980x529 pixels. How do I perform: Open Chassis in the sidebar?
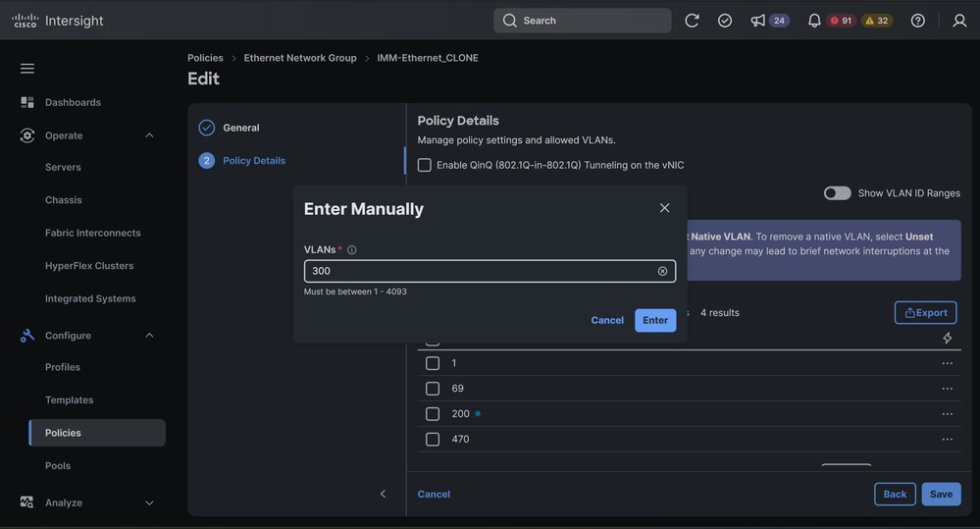(64, 200)
